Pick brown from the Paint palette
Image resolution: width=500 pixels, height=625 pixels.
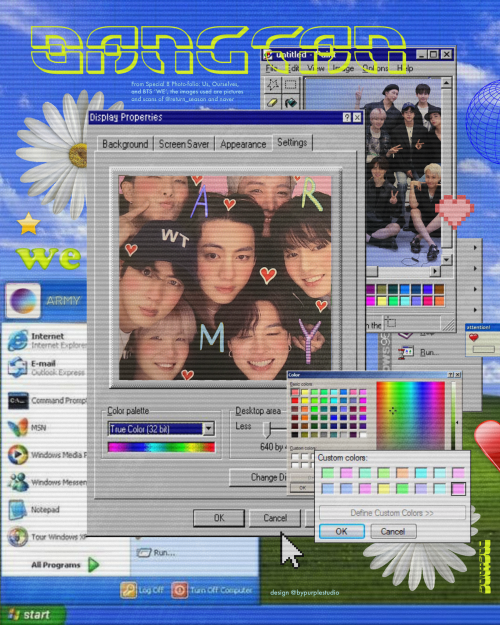tap(439, 289)
